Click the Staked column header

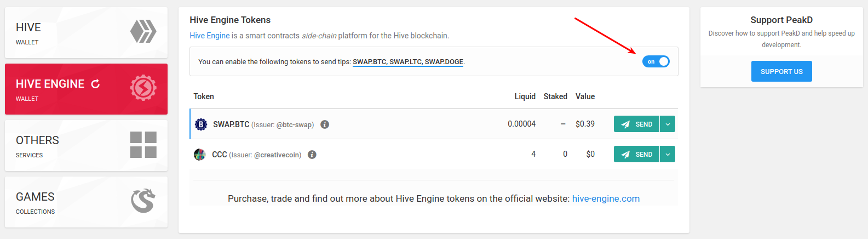pyautogui.click(x=555, y=96)
